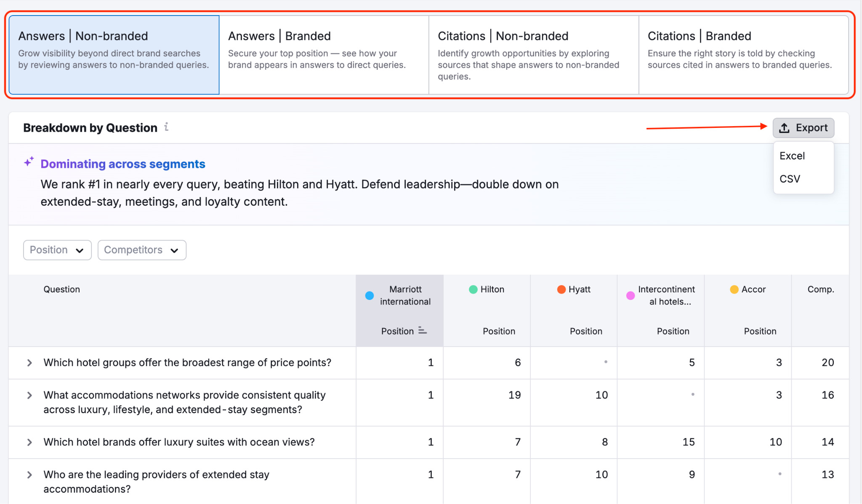
Task: Open the Competitors filter dropdown
Action: pos(141,249)
